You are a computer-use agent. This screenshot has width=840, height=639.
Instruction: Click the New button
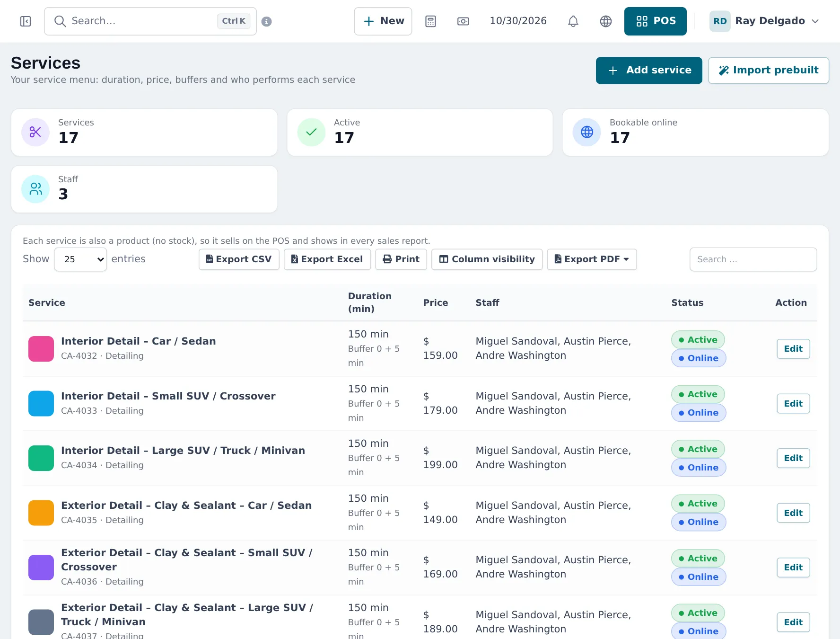tap(383, 21)
